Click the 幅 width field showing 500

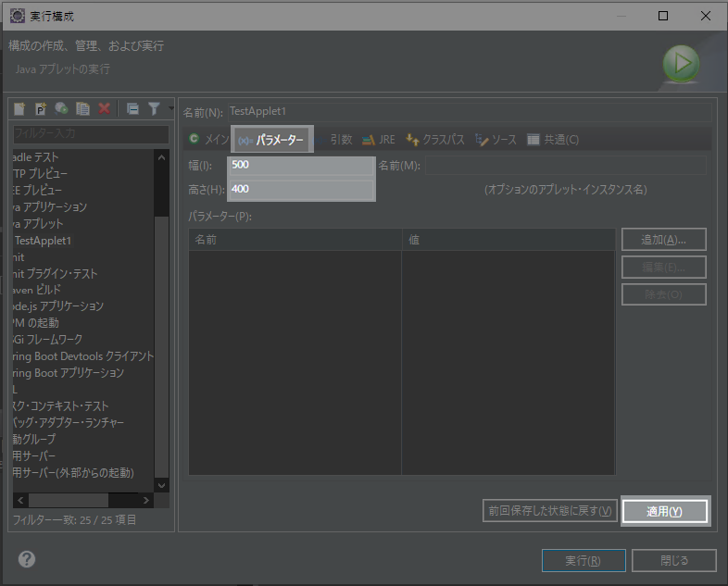click(301, 165)
